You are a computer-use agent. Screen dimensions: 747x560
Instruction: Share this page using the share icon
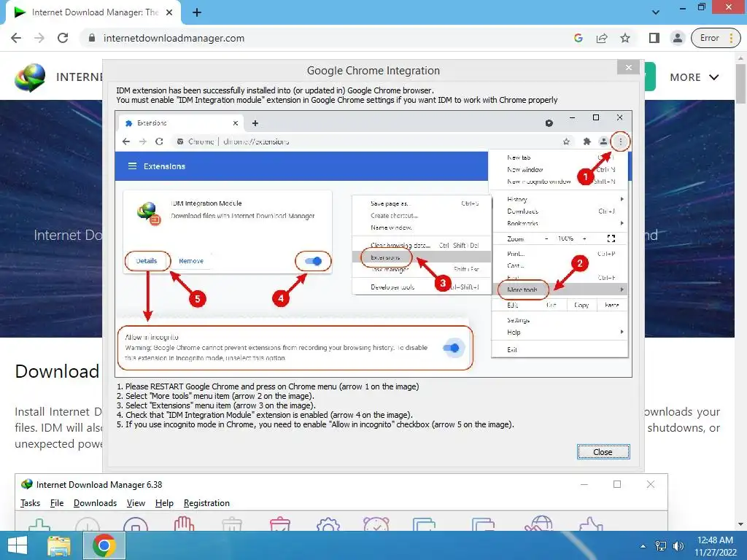pyautogui.click(x=602, y=38)
